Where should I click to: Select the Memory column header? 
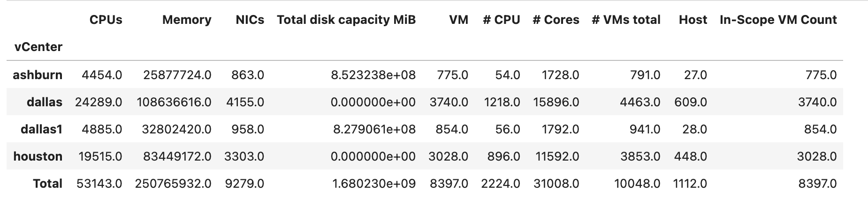(x=186, y=20)
